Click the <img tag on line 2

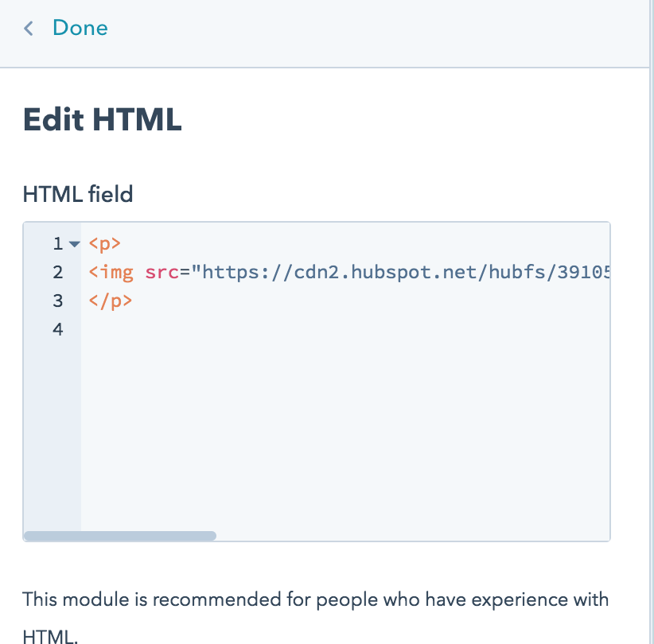pyautogui.click(x=110, y=273)
